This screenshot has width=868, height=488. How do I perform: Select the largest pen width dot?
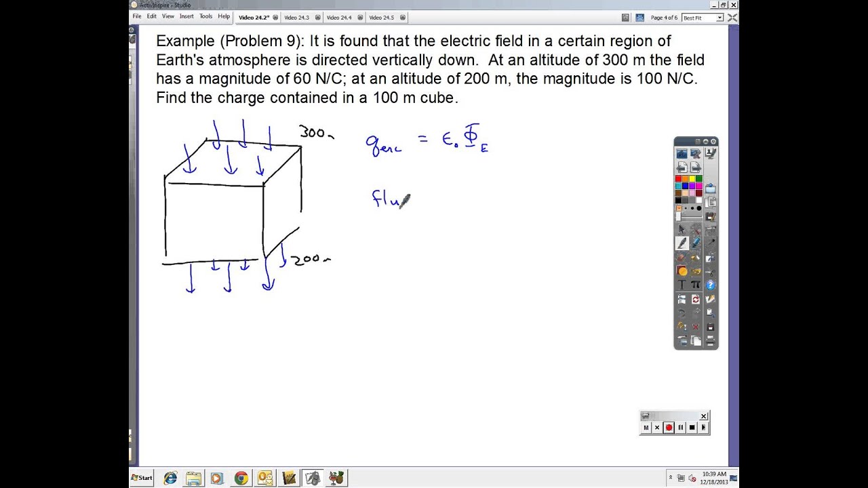pyautogui.click(x=699, y=208)
